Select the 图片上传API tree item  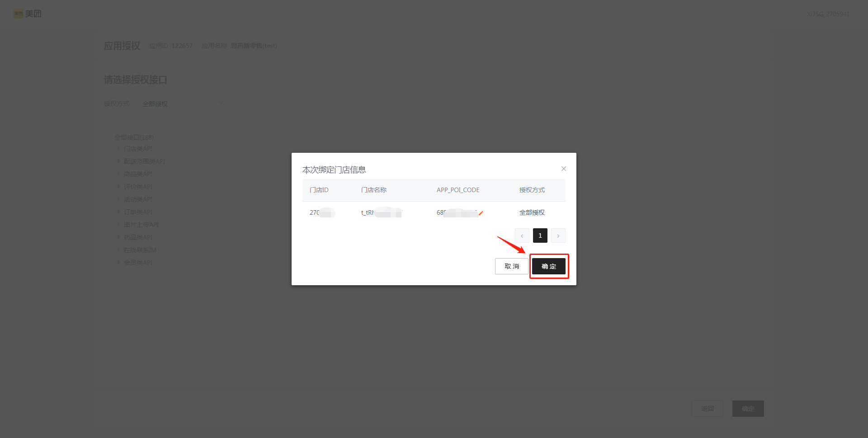point(141,225)
